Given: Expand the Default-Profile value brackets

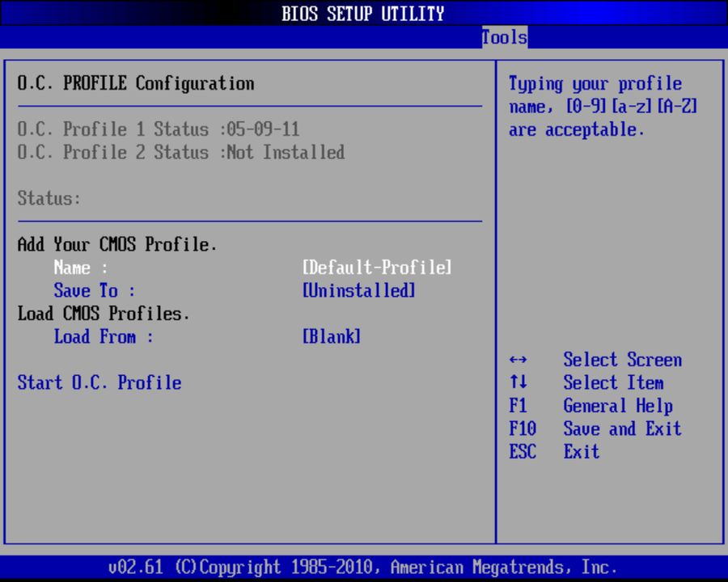Looking at the screenshot, I should click(376, 268).
